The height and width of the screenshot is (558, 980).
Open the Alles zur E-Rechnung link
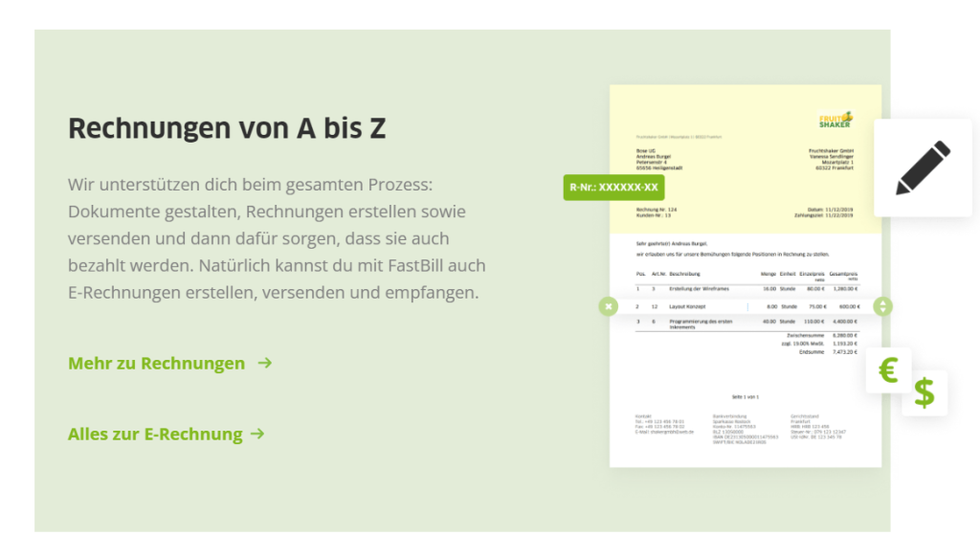pyautogui.click(x=155, y=434)
